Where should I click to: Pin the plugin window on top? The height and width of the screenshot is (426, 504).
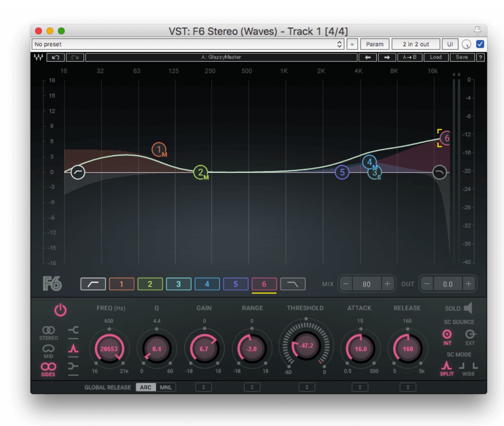tap(477, 31)
